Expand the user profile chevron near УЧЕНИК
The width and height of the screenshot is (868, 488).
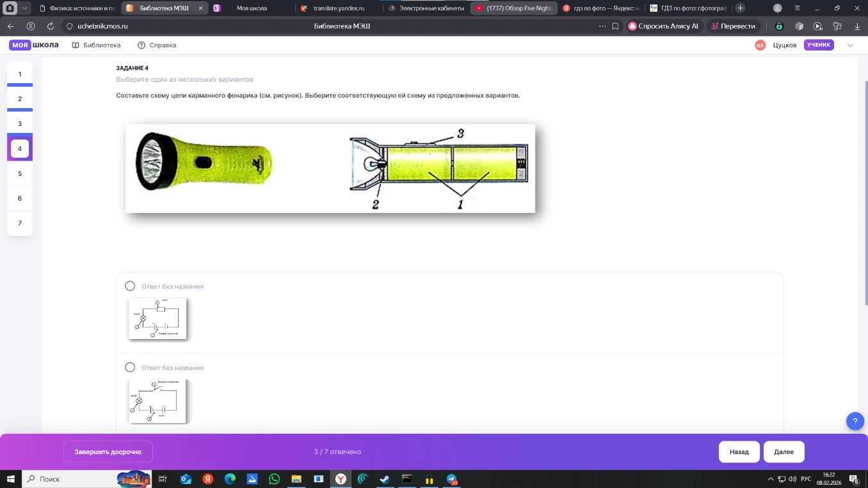click(x=850, y=45)
